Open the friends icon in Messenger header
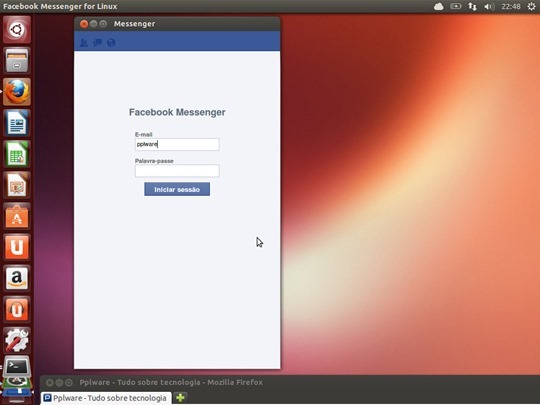The height and width of the screenshot is (405, 540). pyautogui.click(x=84, y=43)
